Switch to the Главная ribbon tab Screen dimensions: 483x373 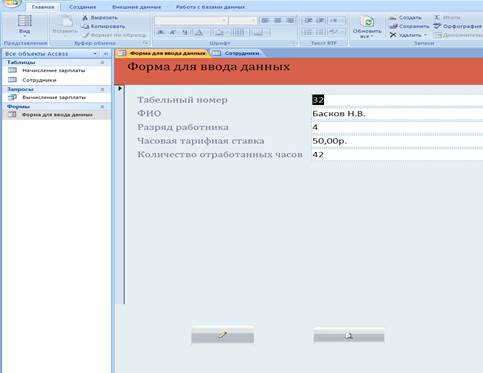(x=43, y=7)
